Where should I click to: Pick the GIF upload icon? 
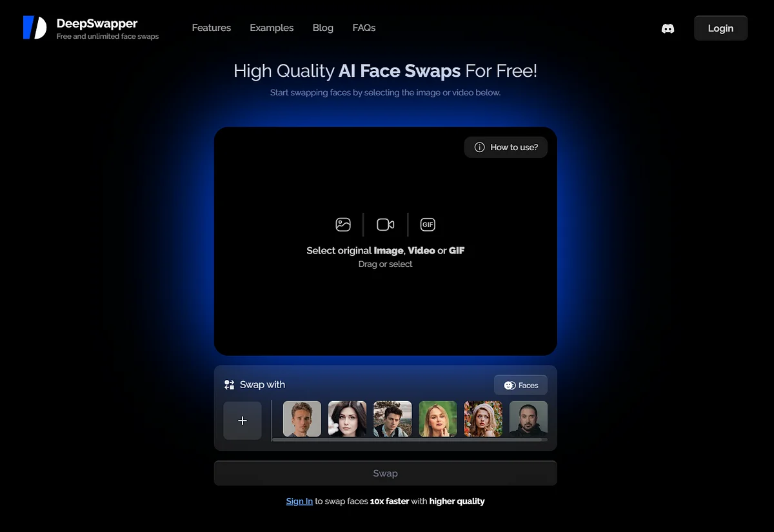click(428, 224)
